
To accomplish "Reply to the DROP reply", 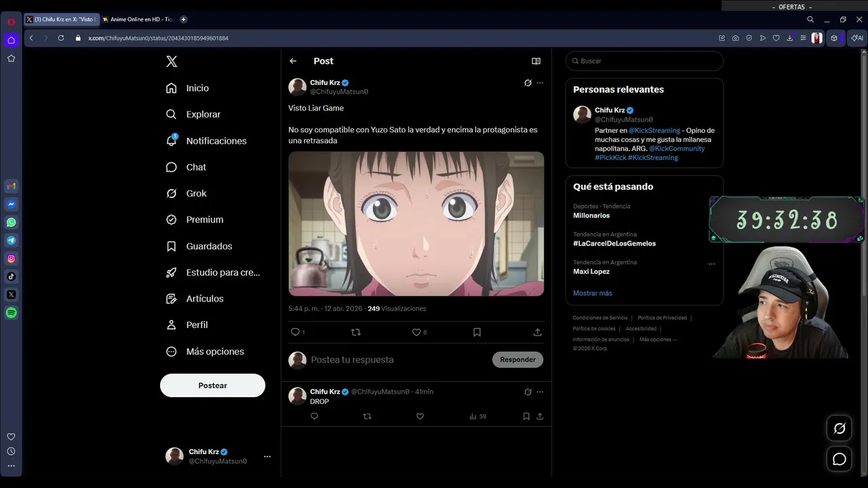I will 314,416.
